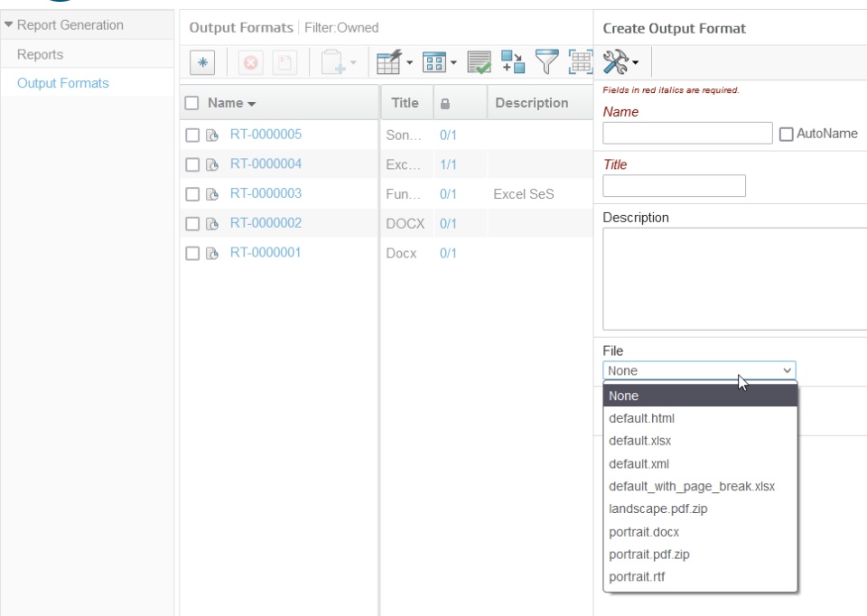The width and height of the screenshot is (867, 616).
Task: Open the display view grid icon
Action: pos(439,62)
